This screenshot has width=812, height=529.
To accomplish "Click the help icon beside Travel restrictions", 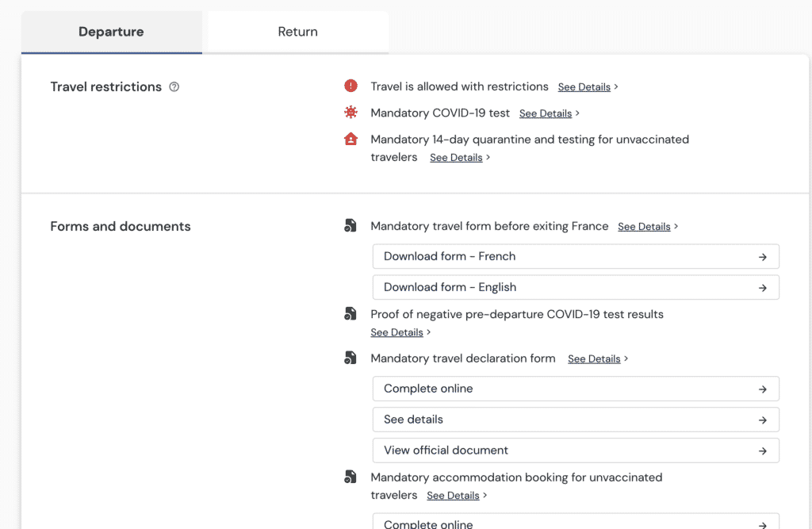I will [174, 87].
